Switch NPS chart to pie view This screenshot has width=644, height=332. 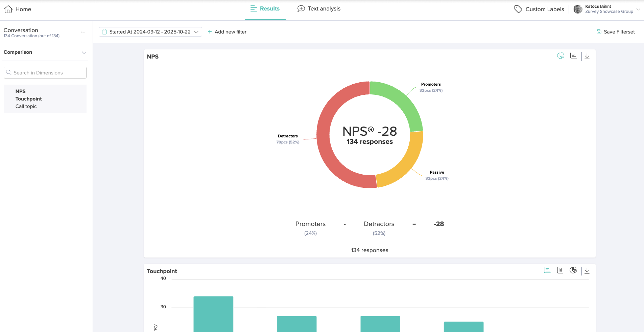coord(560,56)
